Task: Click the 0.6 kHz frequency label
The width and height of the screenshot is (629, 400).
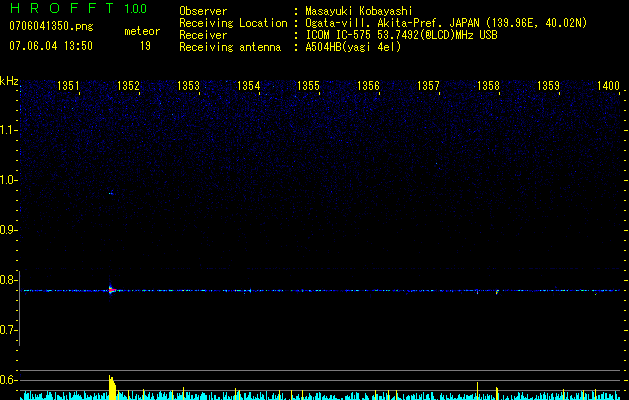Action: [x=8, y=380]
